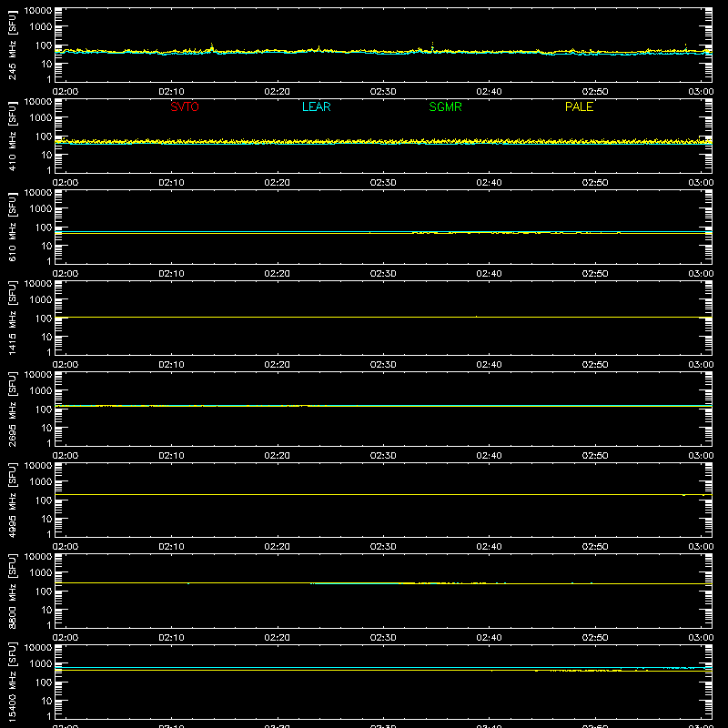Select the 1415 MHz [SFU] axis title
Screen dimensions: 728x728
(12, 318)
